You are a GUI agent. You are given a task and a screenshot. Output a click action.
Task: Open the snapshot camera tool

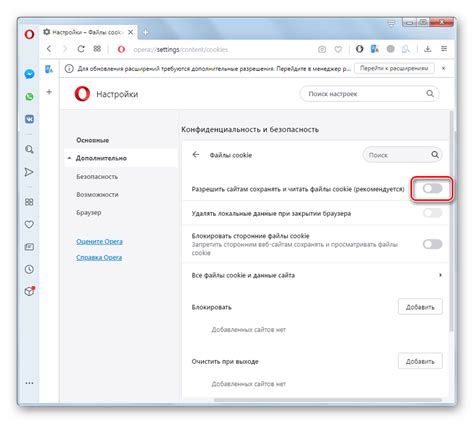click(x=322, y=49)
